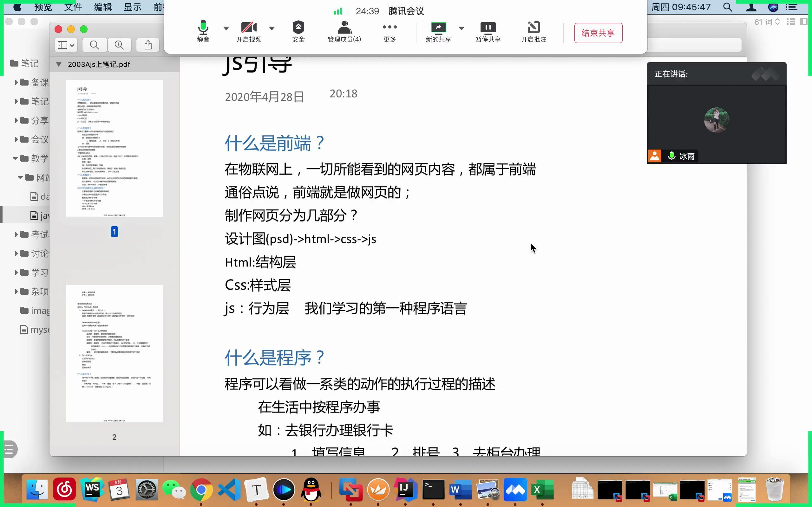Collapse the 2003Ajs上笔记.pdf thumbnail list
Screen dimensions: 812x507
(x=58, y=64)
